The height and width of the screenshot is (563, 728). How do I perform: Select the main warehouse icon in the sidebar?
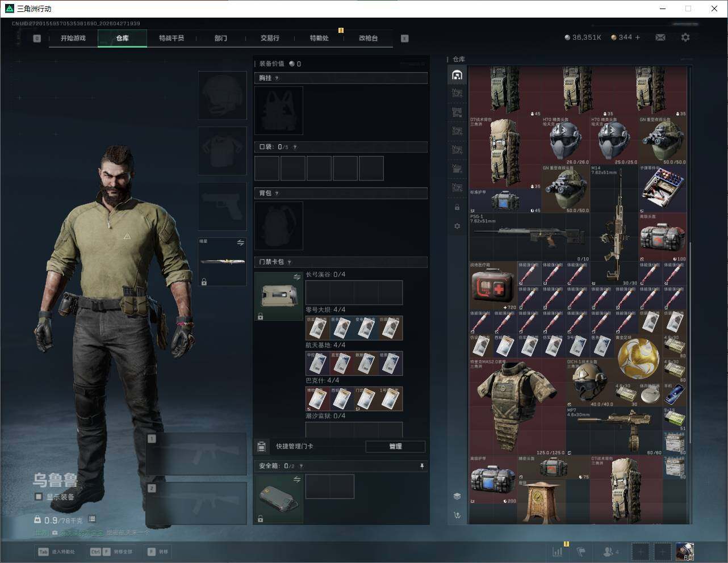click(457, 75)
